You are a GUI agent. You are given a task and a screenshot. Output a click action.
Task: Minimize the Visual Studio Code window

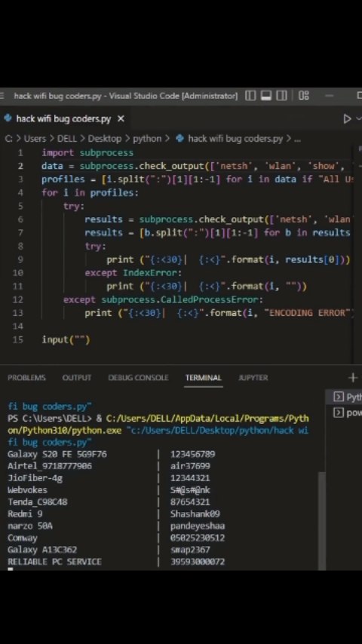tap(329, 96)
